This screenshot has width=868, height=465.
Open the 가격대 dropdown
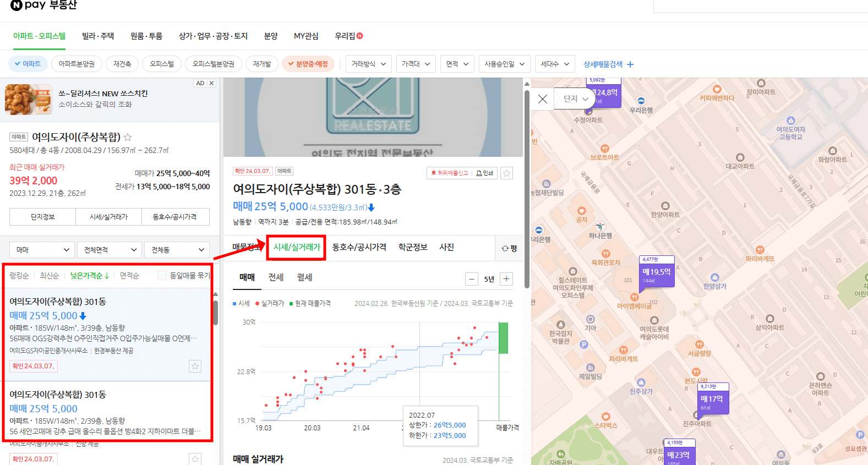416,64
